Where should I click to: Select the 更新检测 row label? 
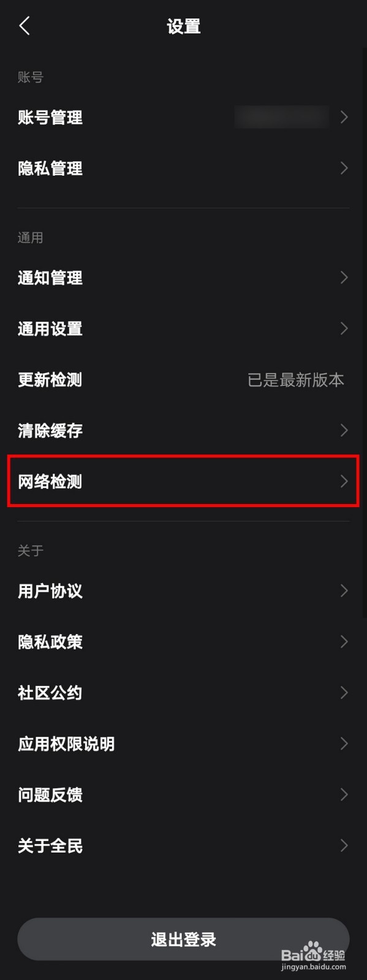coord(50,380)
